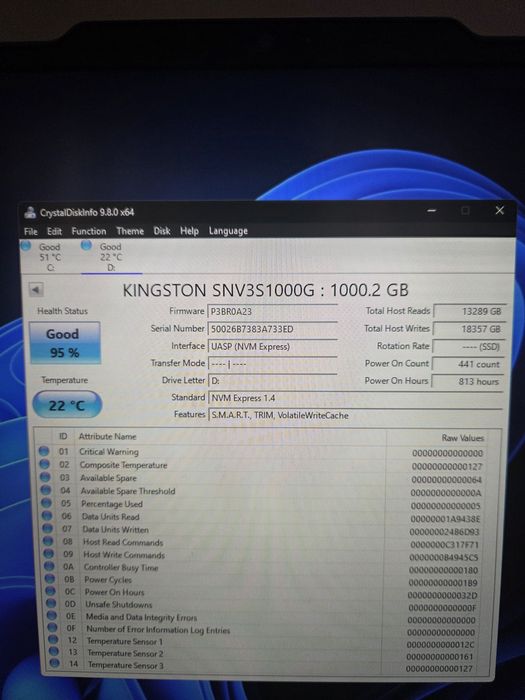
Task: Click the Interface field UASP (NVM Express)
Action: tap(272, 346)
